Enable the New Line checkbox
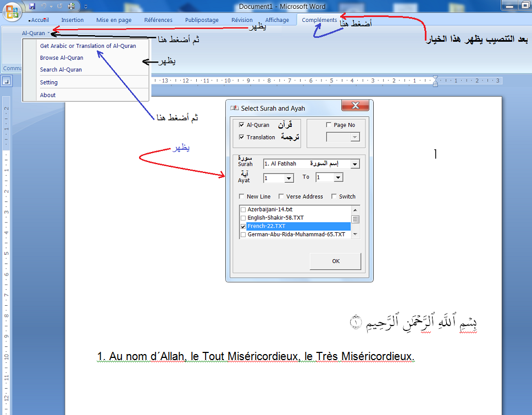Image resolution: width=532 pixels, height=415 pixels. click(x=242, y=196)
